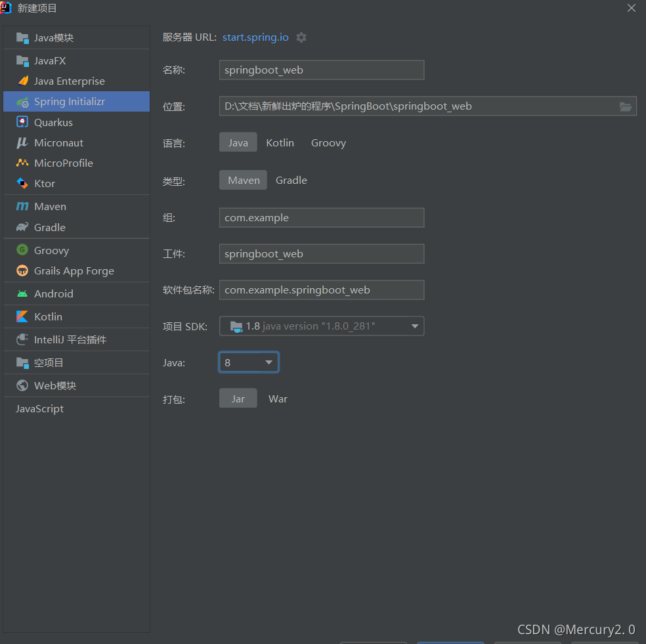Choose the Web模块 entry
Viewport: 646px width, 644px height.
point(77,385)
